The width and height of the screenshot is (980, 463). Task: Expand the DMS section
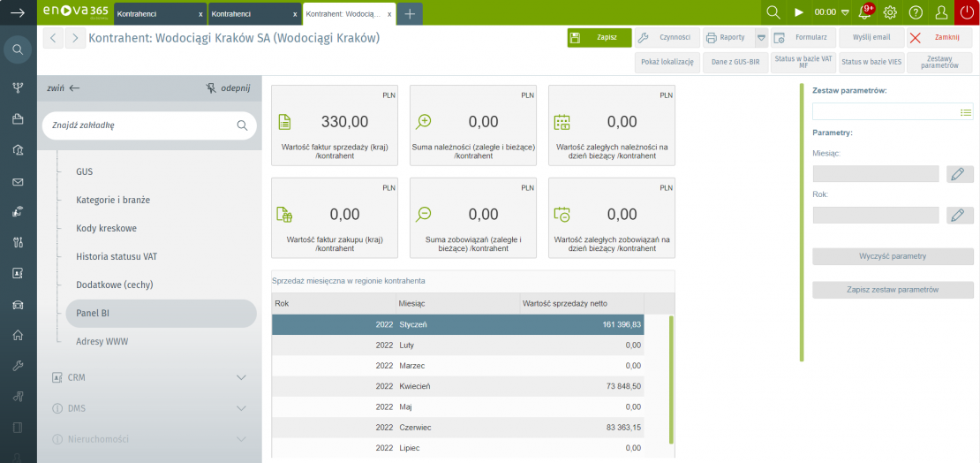pyautogui.click(x=241, y=408)
